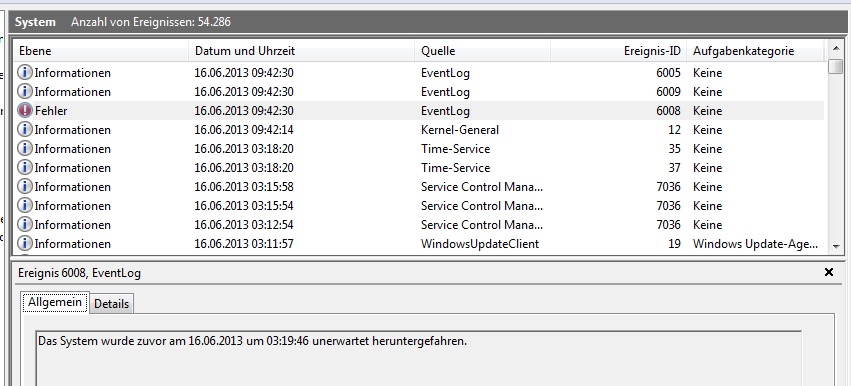
Task: Click the info icon of event 6005 row
Action: pos(25,72)
